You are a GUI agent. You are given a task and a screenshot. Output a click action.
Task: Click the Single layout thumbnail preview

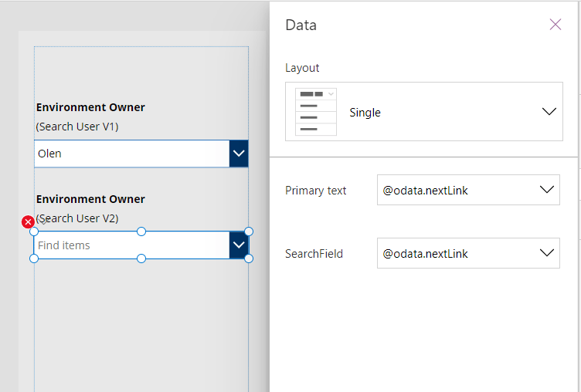coord(316,112)
